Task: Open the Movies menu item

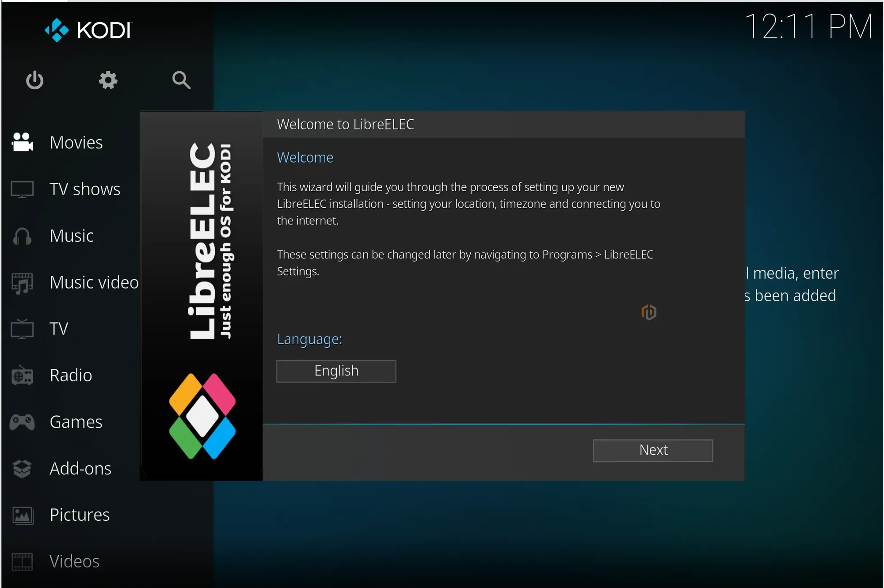Action: pos(76,142)
